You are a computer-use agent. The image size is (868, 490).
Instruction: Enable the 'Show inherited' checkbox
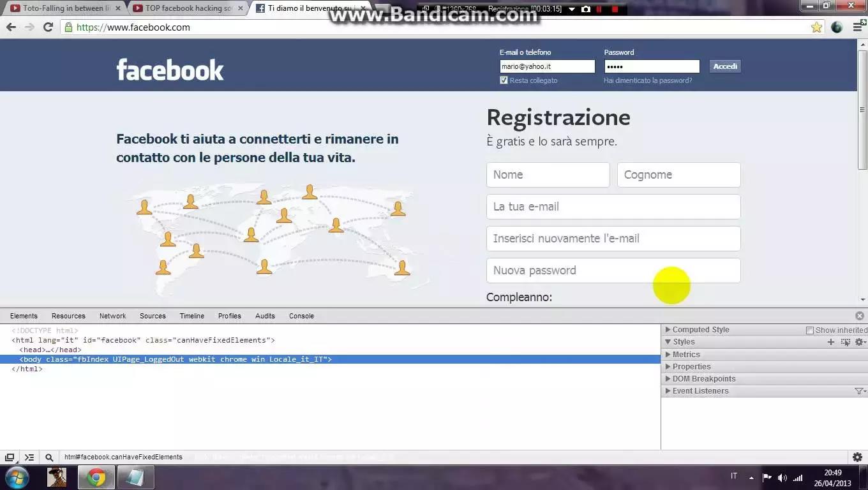pyautogui.click(x=810, y=330)
